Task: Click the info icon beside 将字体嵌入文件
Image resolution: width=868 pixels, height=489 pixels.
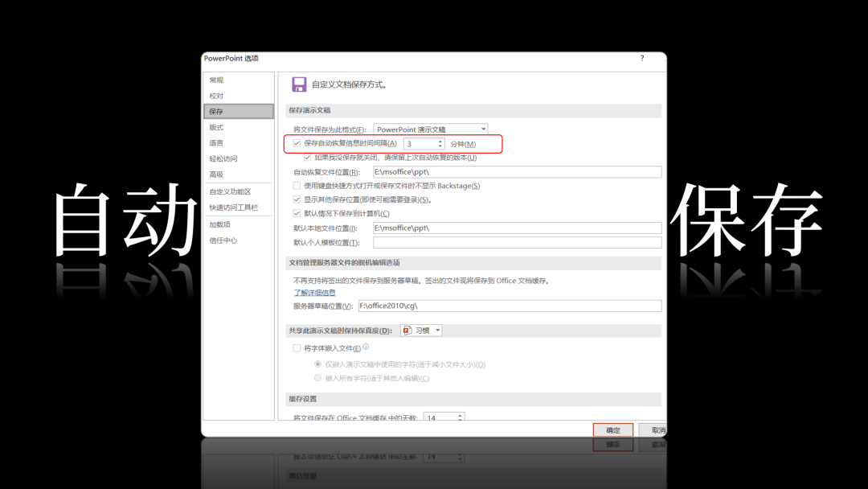Action: coord(366,347)
